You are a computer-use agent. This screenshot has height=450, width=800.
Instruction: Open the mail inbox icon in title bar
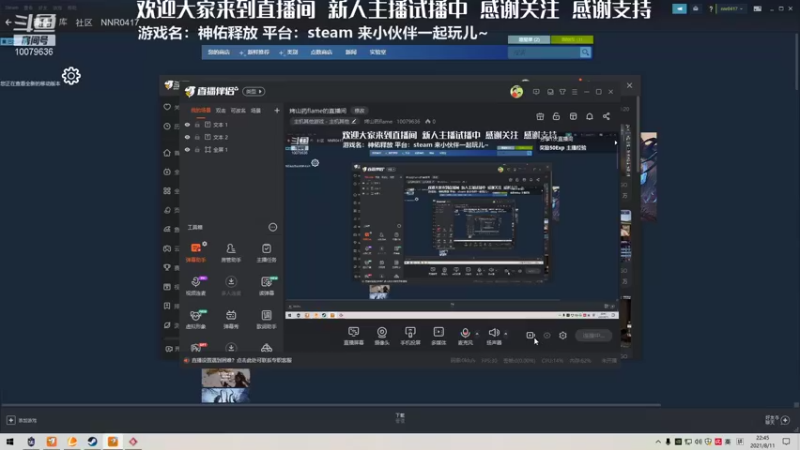550,92
